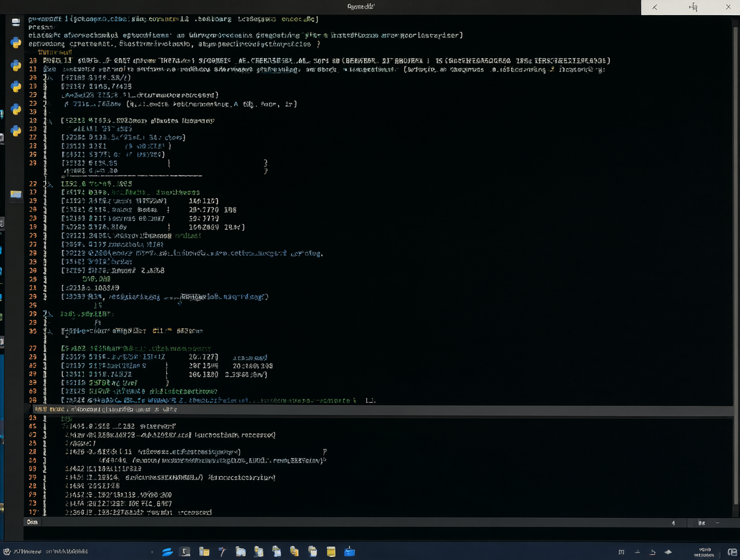The image size is (740, 560).
Task: Click the grid icon in the system tray
Action: pos(621,552)
